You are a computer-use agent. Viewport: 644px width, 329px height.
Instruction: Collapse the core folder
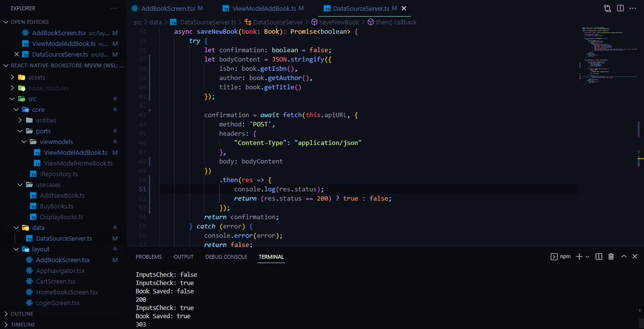(x=38, y=109)
